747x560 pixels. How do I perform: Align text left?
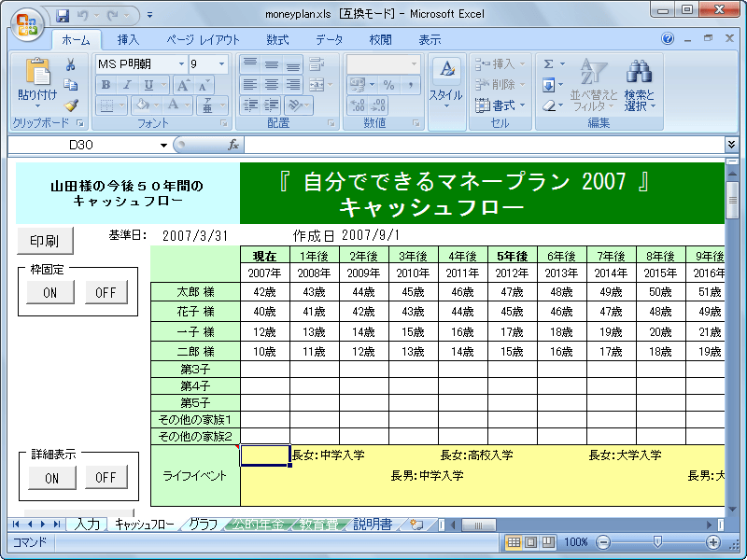click(249, 85)
